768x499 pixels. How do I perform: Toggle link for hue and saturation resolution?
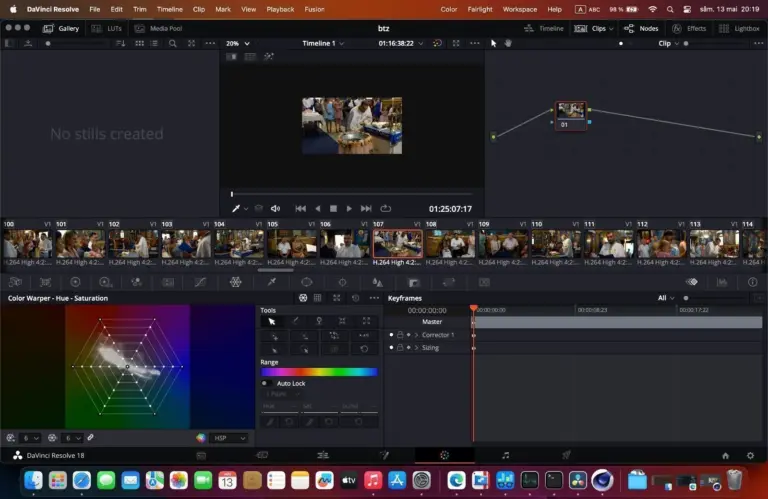tap(91, 438)
